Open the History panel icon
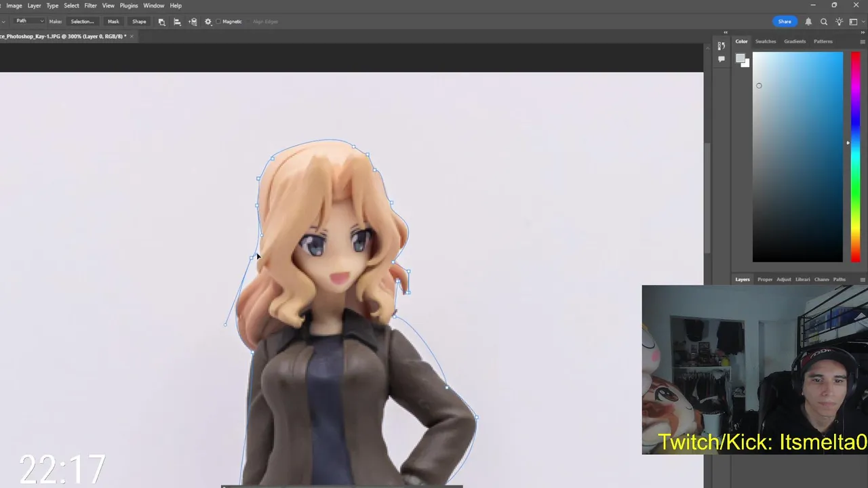868x488 pixels. (x=721, y=46)
